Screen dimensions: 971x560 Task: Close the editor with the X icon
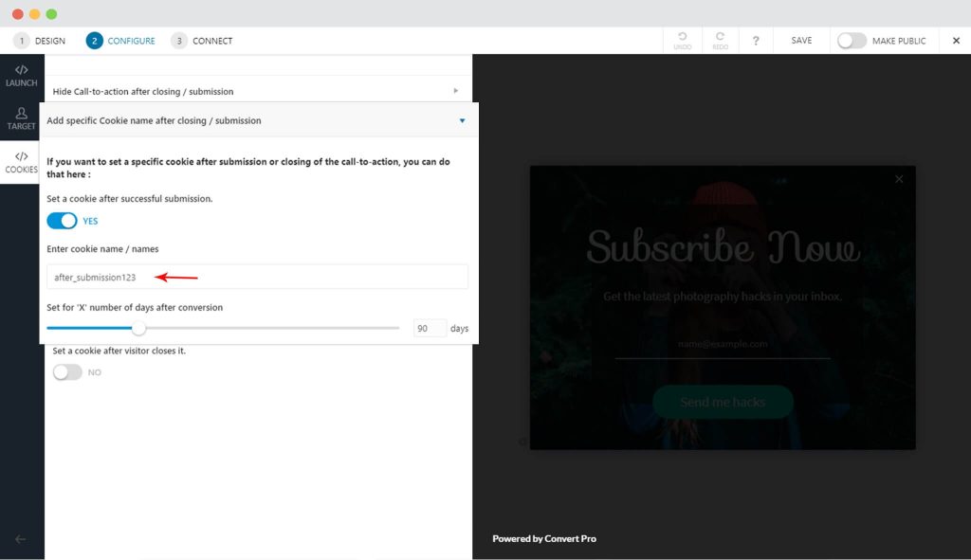pyautogui.click(x=956, y=41)
